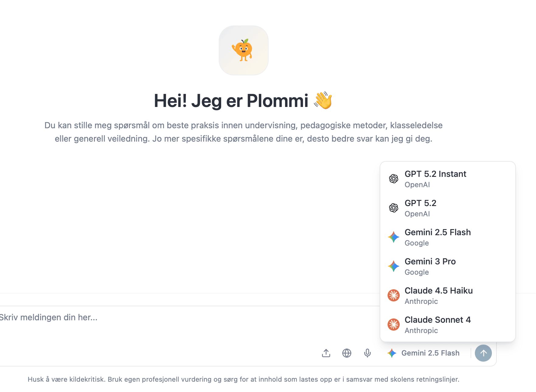Select Gemini 3 Pro in the model list
This screenshot has width=536, height=392.
(x=430, y=261)
